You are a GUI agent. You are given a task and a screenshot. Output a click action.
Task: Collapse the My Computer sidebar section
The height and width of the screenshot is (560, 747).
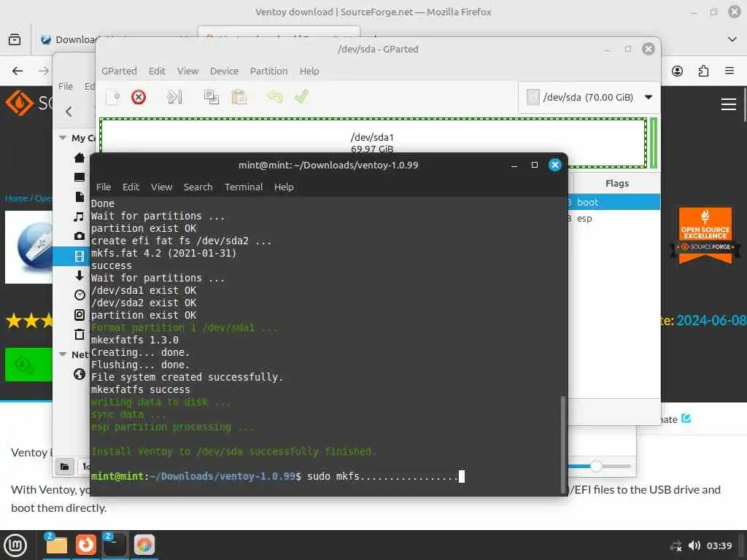pyautogui.click(x=63, y=138)
